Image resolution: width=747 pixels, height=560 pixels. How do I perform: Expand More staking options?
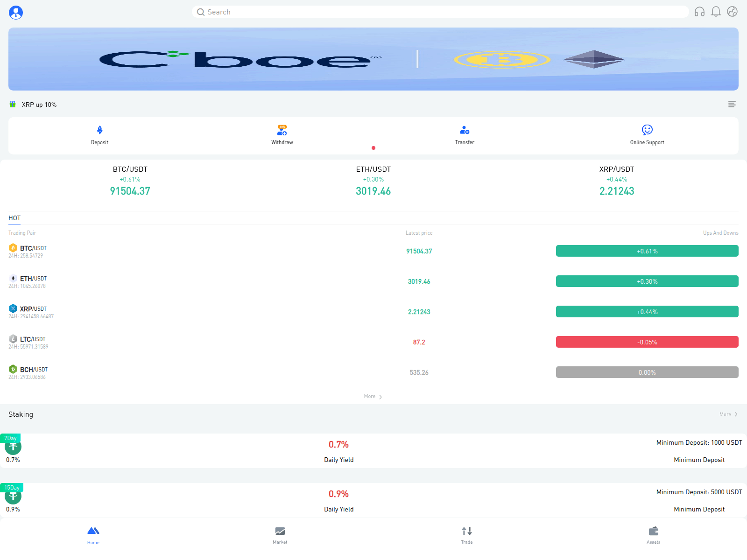coord(728,414)
